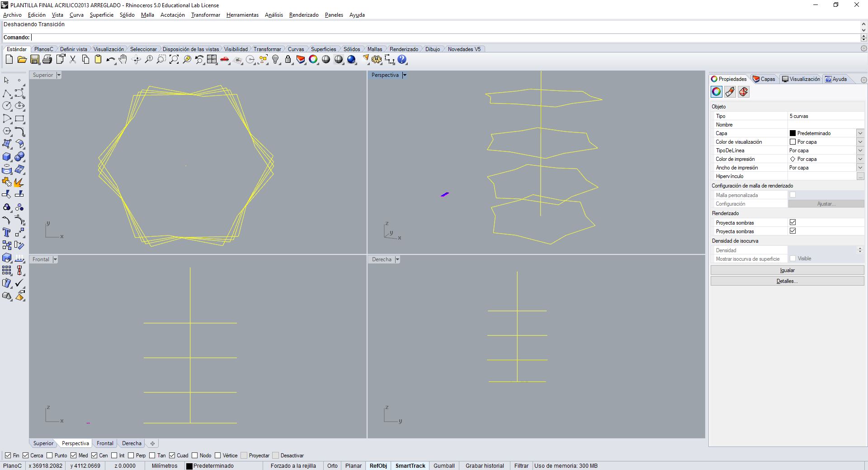Viewport: 868px width, 470px height.
Task: Toggle Orto mode in the status bar
Action: point(332,466)
